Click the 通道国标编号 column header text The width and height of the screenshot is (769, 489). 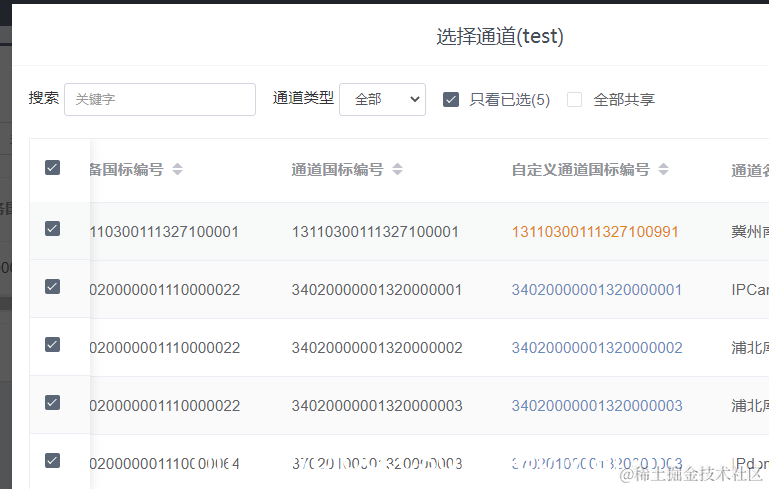(x=337, y=169)
